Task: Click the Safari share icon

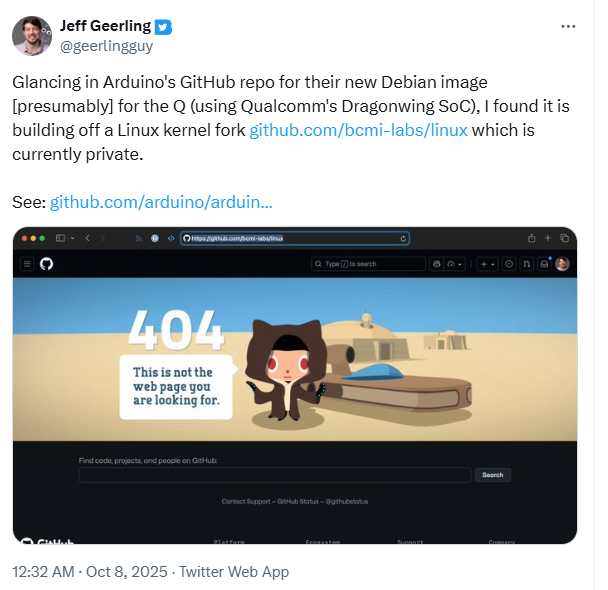Action: click(x=531, y=238)
